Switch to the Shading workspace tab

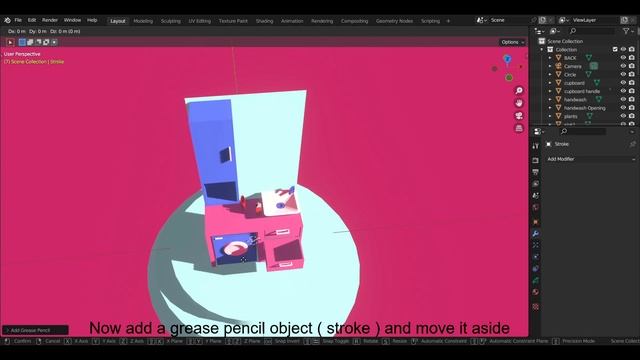click(x=264, y=21)
